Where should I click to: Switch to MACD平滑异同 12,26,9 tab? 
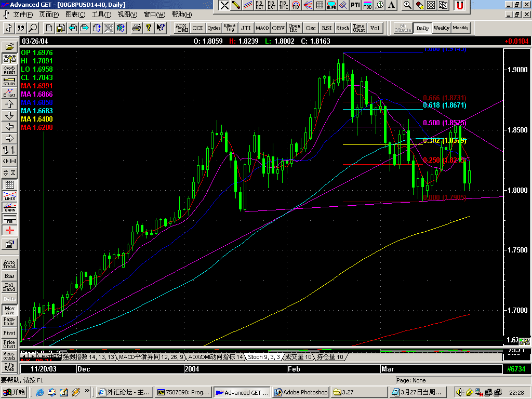(151, 357)
